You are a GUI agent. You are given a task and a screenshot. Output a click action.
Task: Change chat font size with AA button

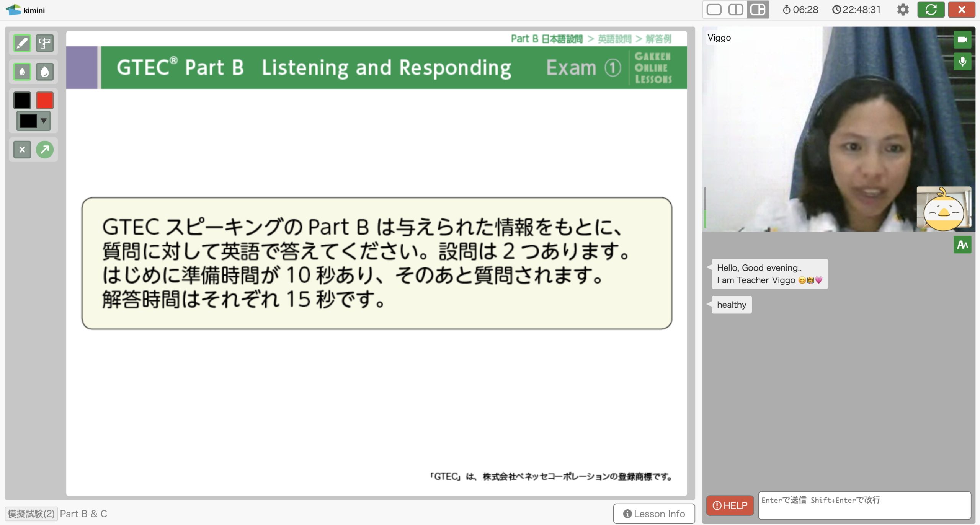(x=962, y=245)
